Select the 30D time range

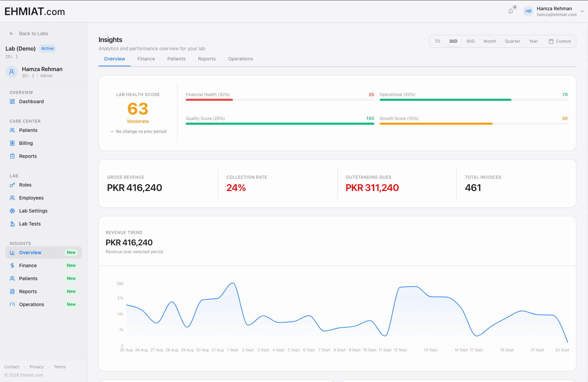[453, 41]
